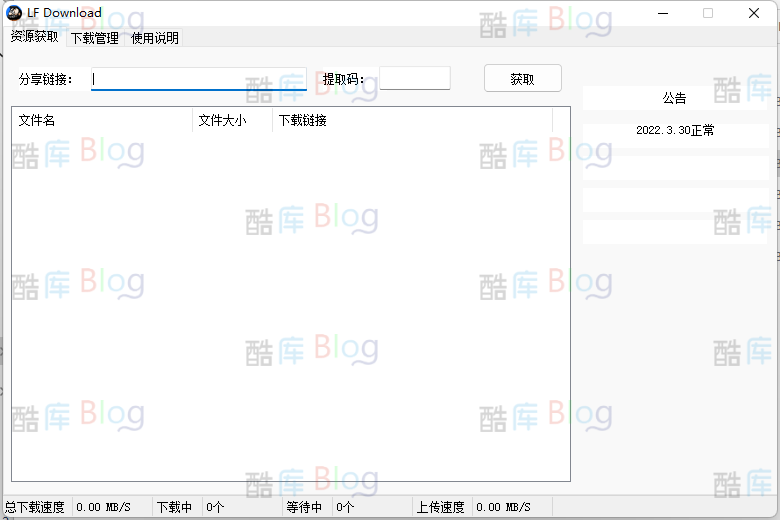
Task: Click the 文件大小 column header
Action: pyautogui.click(x=232, y=120)
